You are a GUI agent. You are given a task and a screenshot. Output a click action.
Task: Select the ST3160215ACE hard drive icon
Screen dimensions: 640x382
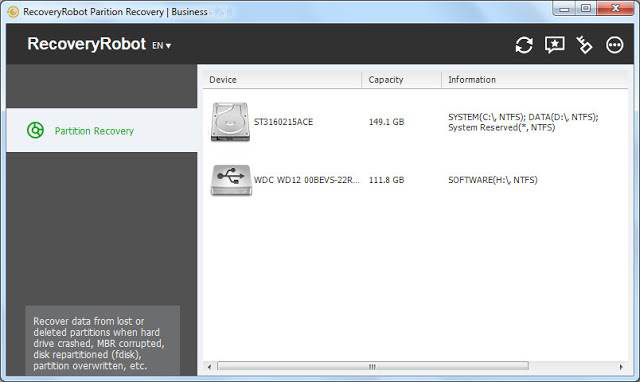(230, 122)
